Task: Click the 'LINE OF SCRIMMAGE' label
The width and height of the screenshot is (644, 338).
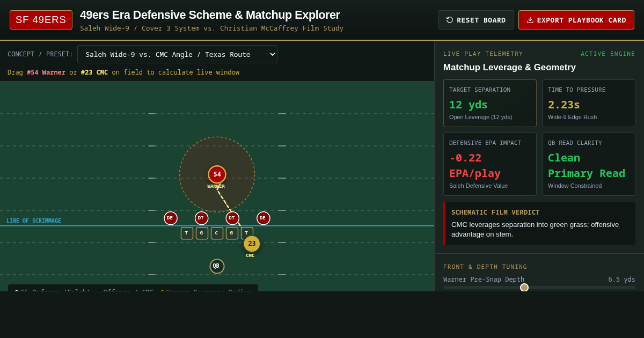Action: (34, 221)
